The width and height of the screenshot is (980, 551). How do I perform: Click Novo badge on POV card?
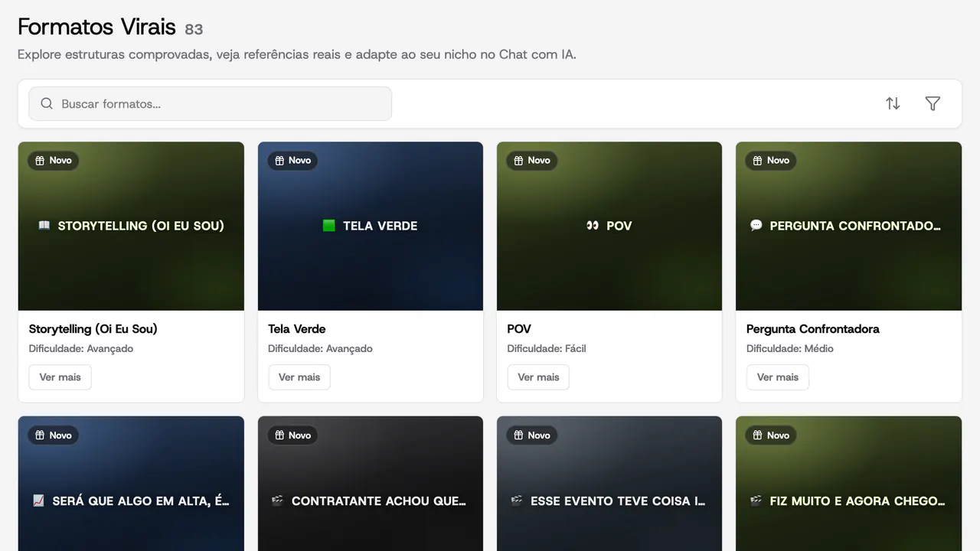click(532, 160)
